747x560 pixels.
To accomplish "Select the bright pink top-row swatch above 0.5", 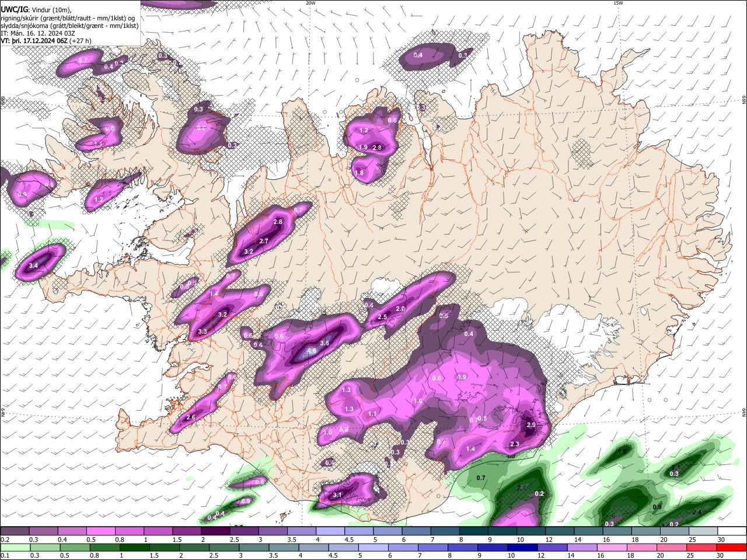I will tap(100, 531).
